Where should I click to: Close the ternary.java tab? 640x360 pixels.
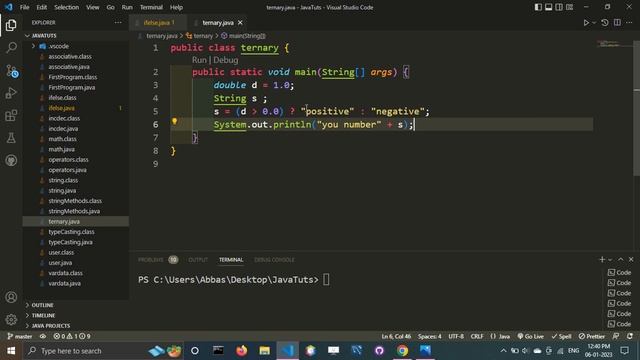240,22
